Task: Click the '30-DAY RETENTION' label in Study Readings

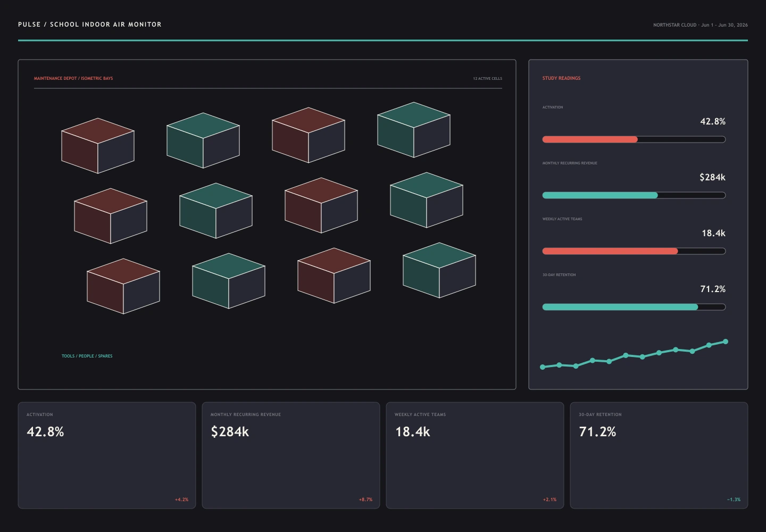Action: tap(559, 275)
